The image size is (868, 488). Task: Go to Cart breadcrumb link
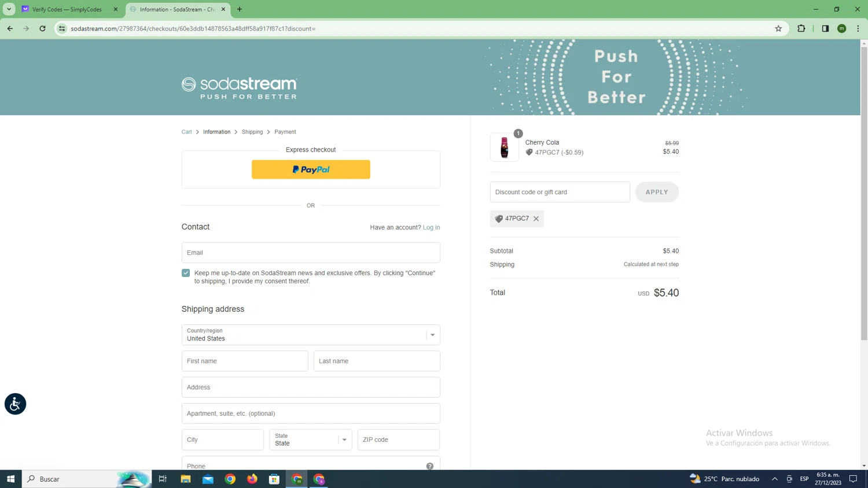coord(186,132)
